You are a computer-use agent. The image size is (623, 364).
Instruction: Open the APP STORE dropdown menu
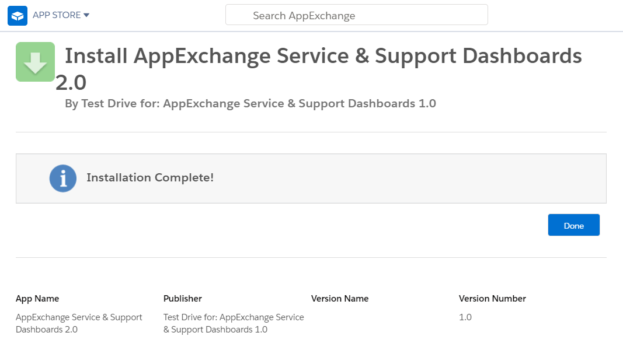(x=61, y=15)
